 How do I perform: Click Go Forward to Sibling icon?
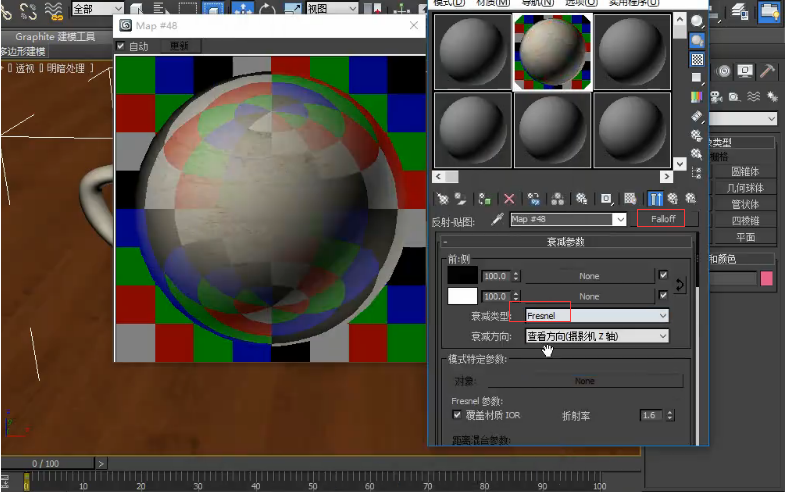tap(690, 199)
